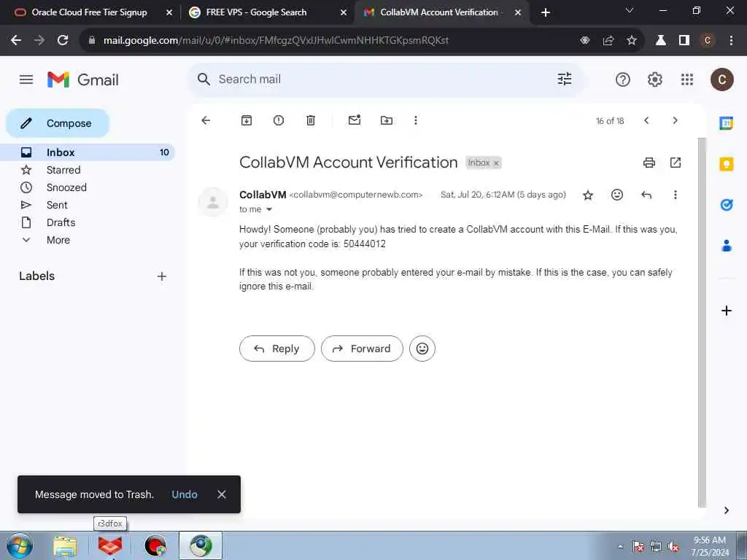The image size is (747, 560).
Task: Report this email as spam
Action: [x=278, y=120]
